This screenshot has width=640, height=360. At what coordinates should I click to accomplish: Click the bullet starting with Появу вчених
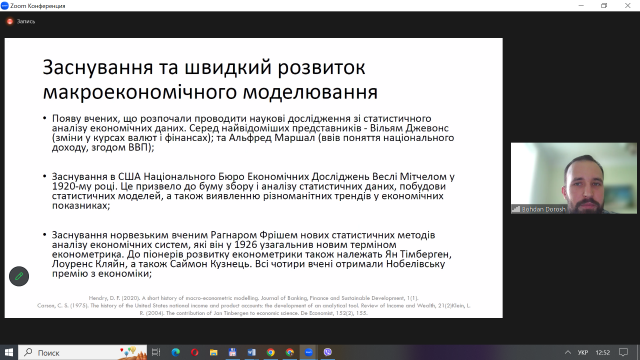253,133
